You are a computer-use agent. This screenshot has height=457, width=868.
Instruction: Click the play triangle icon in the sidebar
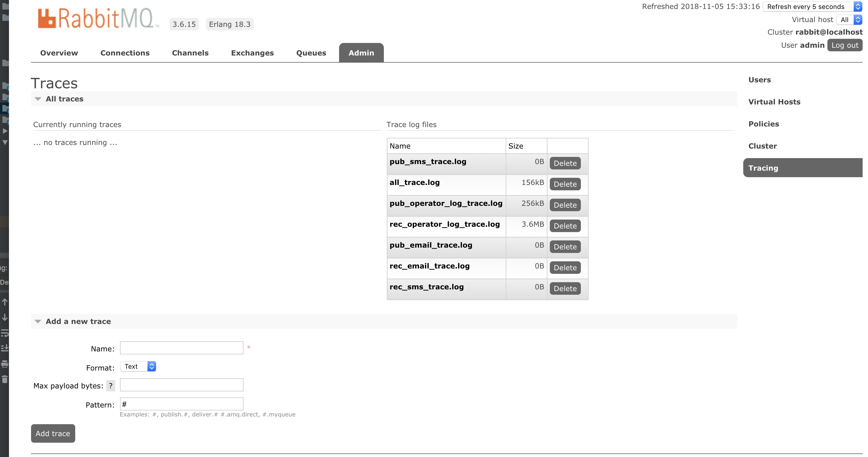point(5,131)
